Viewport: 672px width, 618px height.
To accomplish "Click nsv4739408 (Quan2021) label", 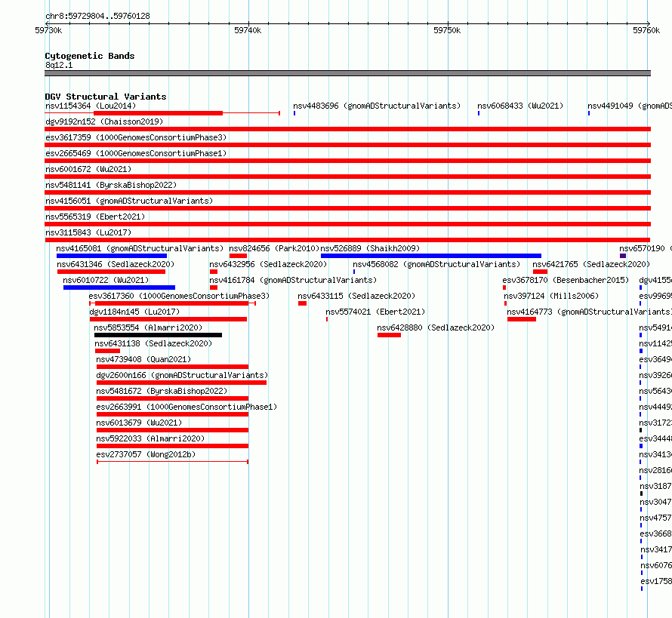I will [x=143, y=359].
